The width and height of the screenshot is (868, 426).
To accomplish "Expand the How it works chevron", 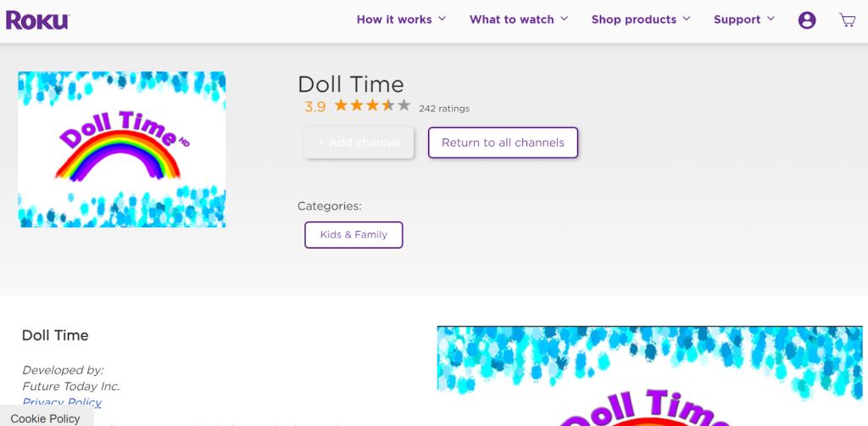I will (x=442, y=19).
